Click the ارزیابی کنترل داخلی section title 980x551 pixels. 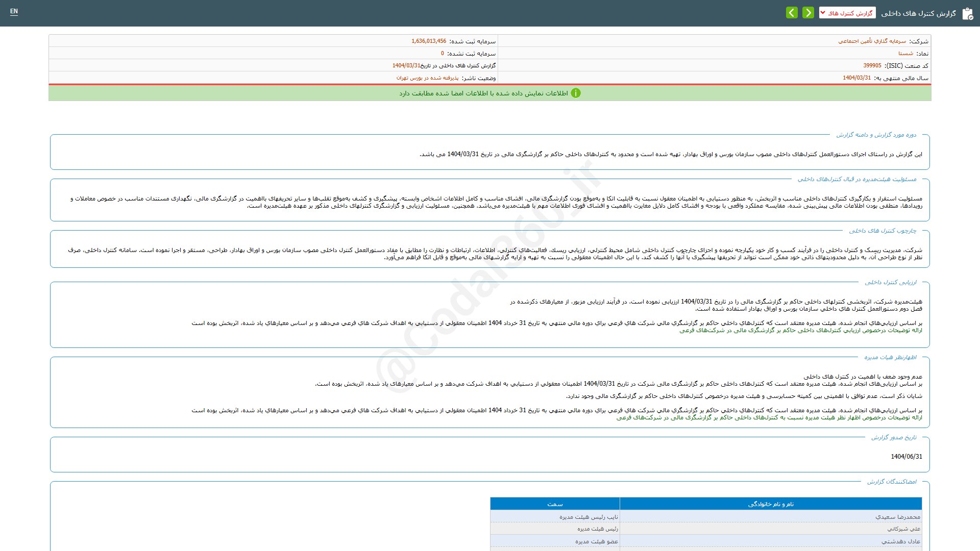890,283
